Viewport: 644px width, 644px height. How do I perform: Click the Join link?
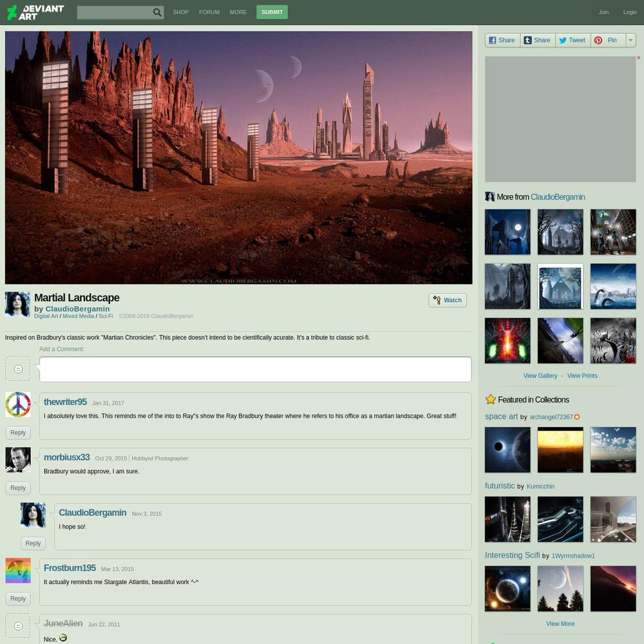tap(604, 12)
